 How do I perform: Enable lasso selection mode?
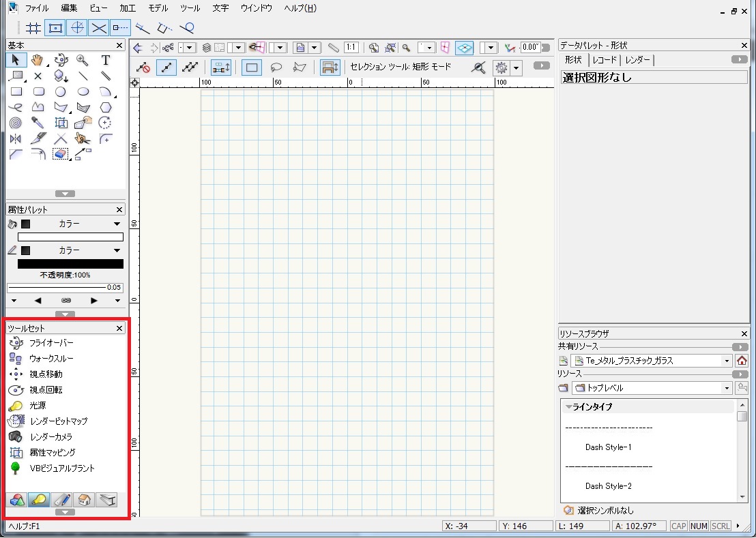[x=276, y=68]
